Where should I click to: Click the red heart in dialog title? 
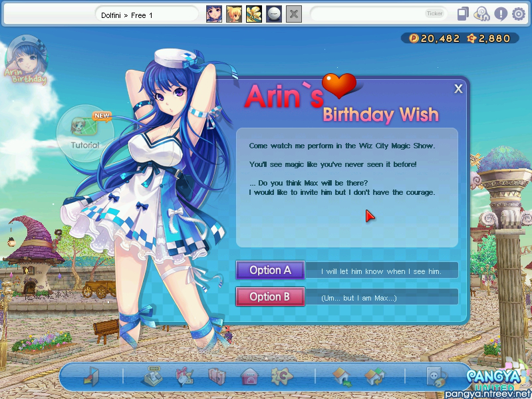coord(339,86)
